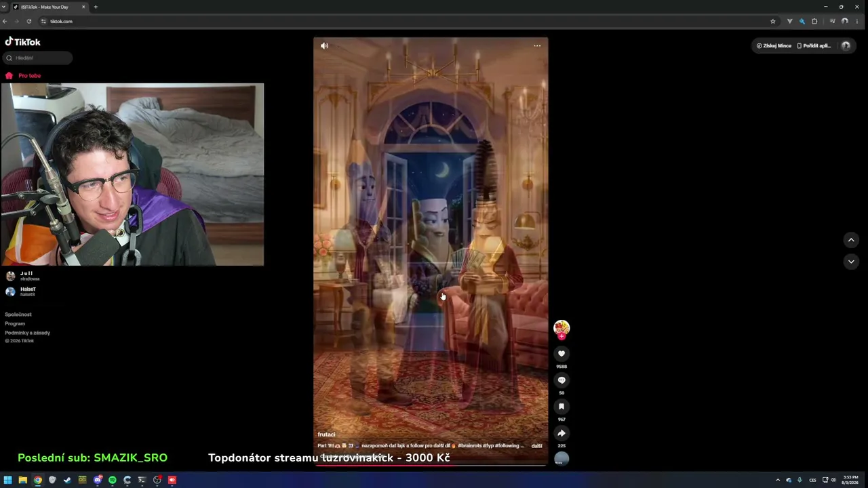The width and height of the screenshot is (868, 488).
Task: Go to the previous video with up chevron
Action: 851,240
